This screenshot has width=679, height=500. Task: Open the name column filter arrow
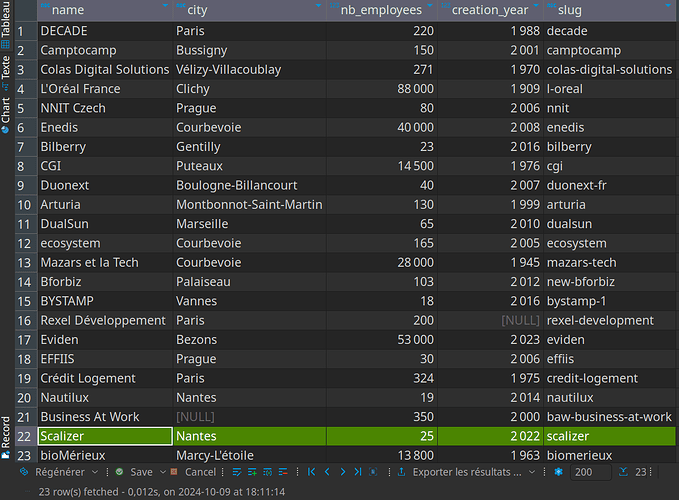tap(165, 6)
